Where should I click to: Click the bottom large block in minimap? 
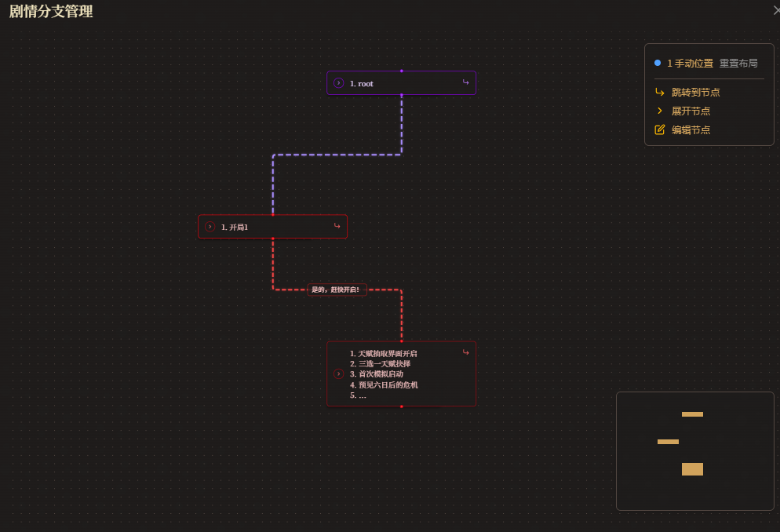pyautogui.click(x=692, y=469)
